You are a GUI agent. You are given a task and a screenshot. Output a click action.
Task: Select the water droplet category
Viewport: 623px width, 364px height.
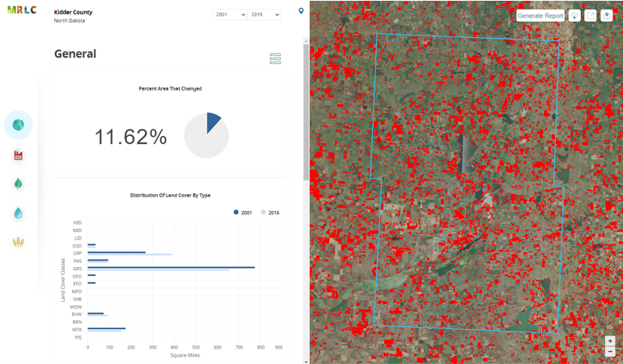(18, 213)
